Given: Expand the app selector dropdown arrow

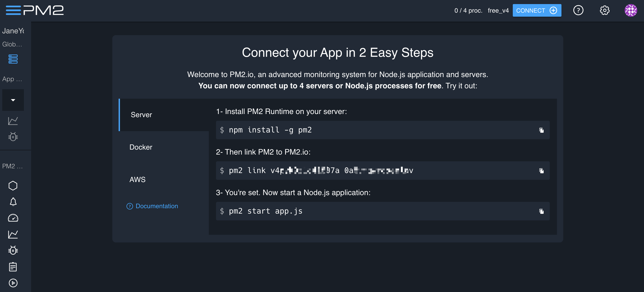Looking at the screenshot, I should [13, 100].
